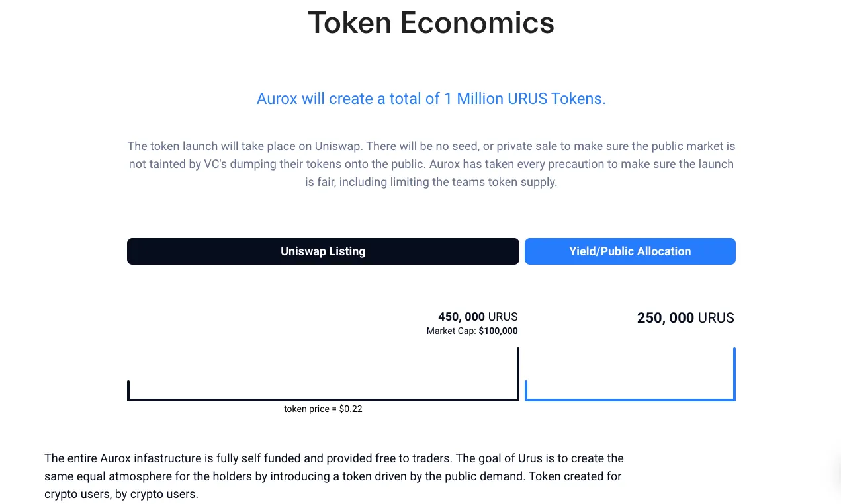The image size is (841, 504).
Task: Click the 250,000 URUS amount label
Action: [686, 318]
